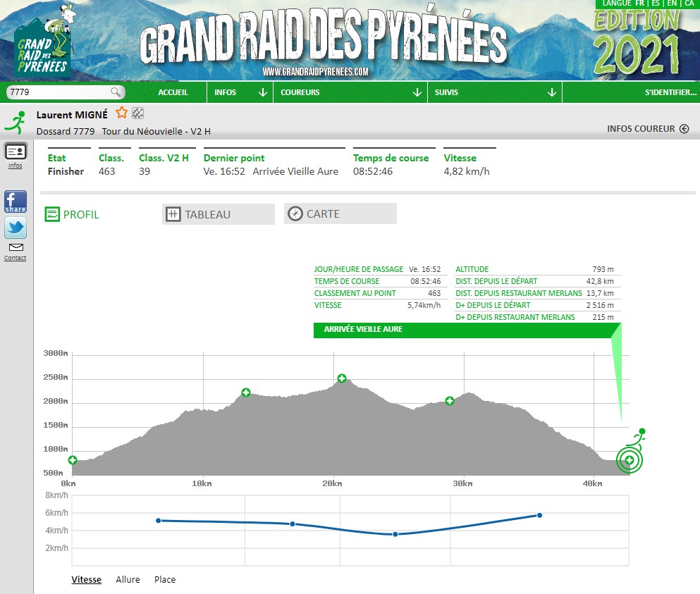The image size is (700, 594).
Task: Click the second speed chart data point
Action: 293,524
